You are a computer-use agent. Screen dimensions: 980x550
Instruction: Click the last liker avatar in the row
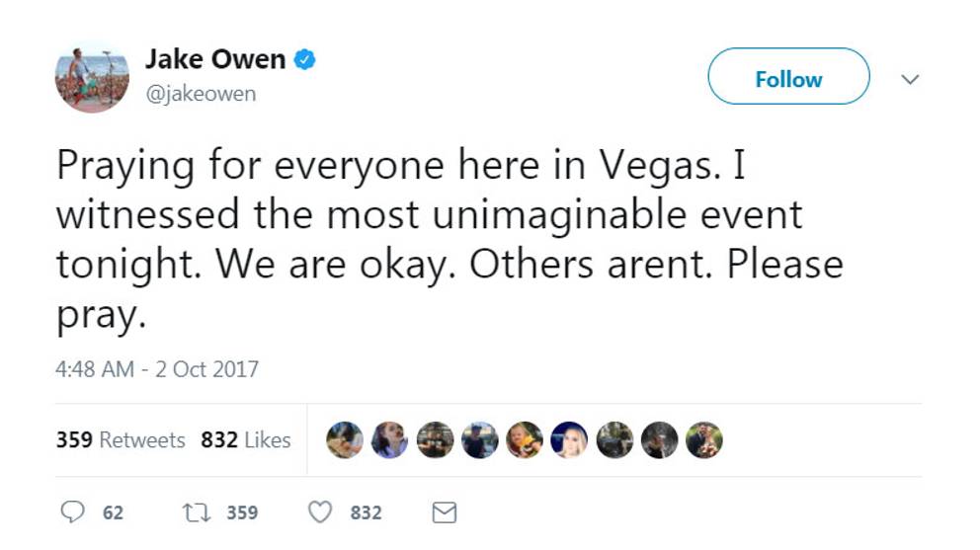point(704,440)
